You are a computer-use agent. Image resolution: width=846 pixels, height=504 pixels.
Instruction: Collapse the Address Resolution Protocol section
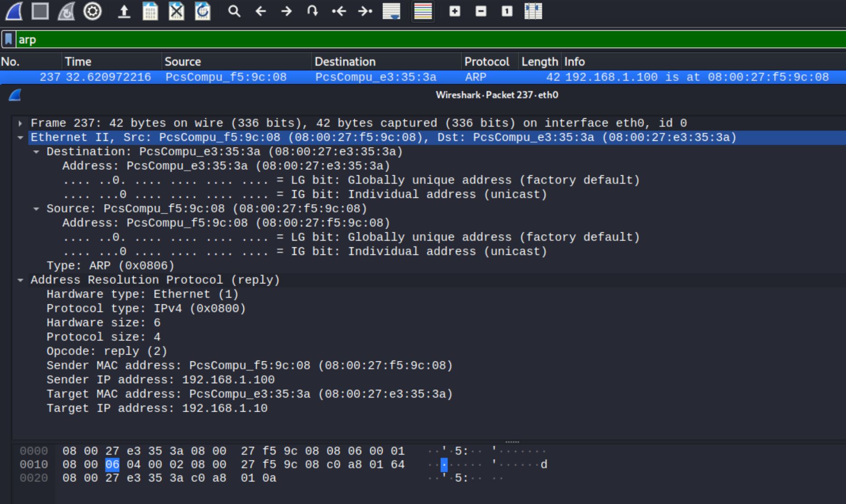pyautogui.click(x=20, y=280)
